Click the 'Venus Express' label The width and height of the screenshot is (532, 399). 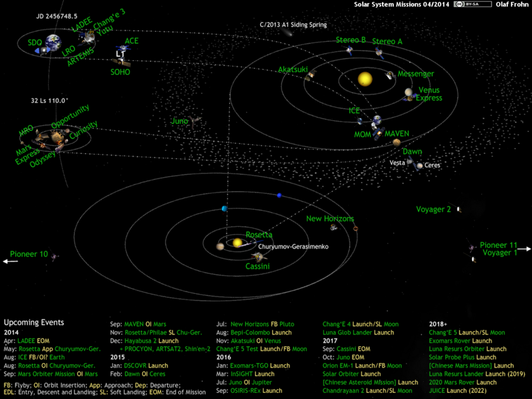429,94
